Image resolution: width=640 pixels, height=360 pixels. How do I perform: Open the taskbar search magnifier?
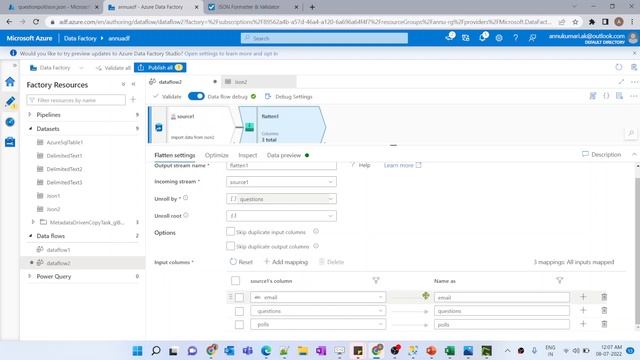[x=156, y=351]
